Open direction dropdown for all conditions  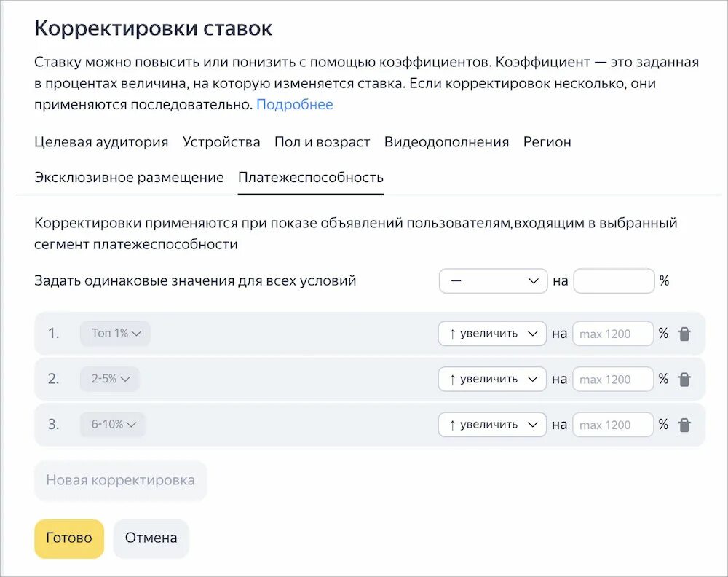click(x=493, y=281)
